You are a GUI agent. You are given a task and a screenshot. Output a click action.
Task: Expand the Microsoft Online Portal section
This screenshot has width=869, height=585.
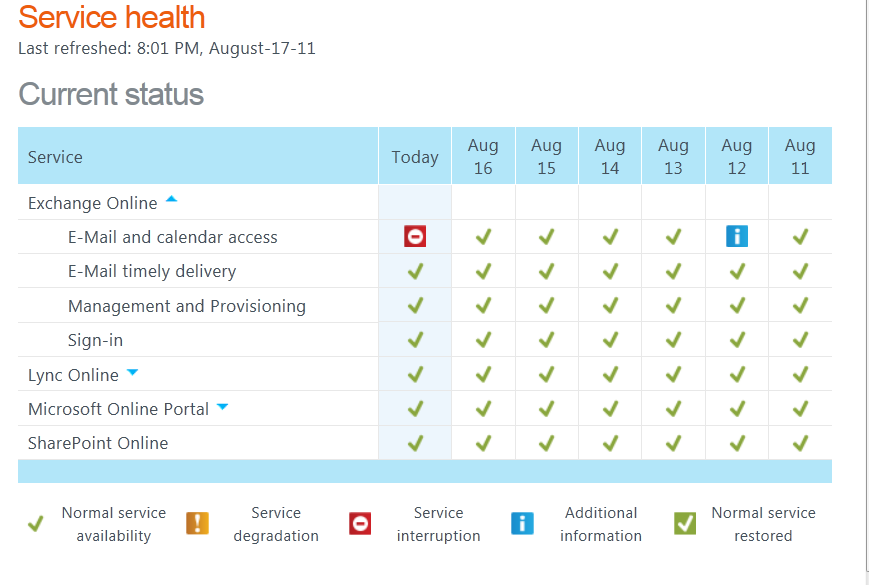(223, 407)
